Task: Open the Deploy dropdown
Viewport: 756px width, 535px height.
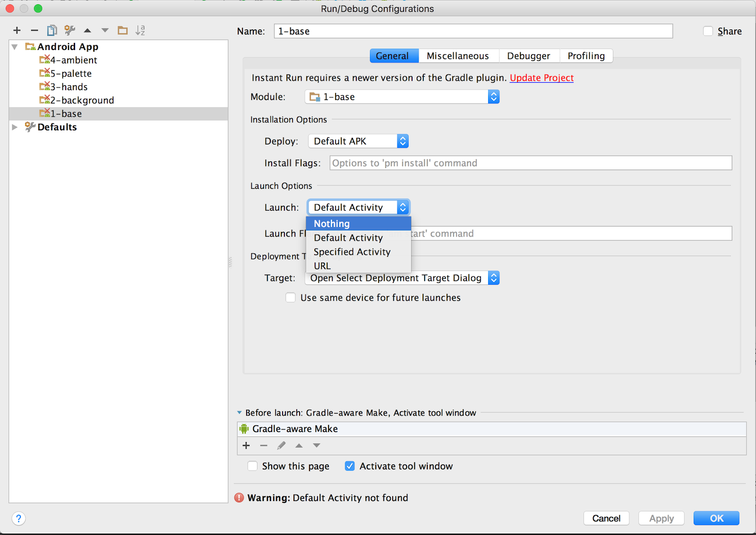Action: (x=358, y=141)
